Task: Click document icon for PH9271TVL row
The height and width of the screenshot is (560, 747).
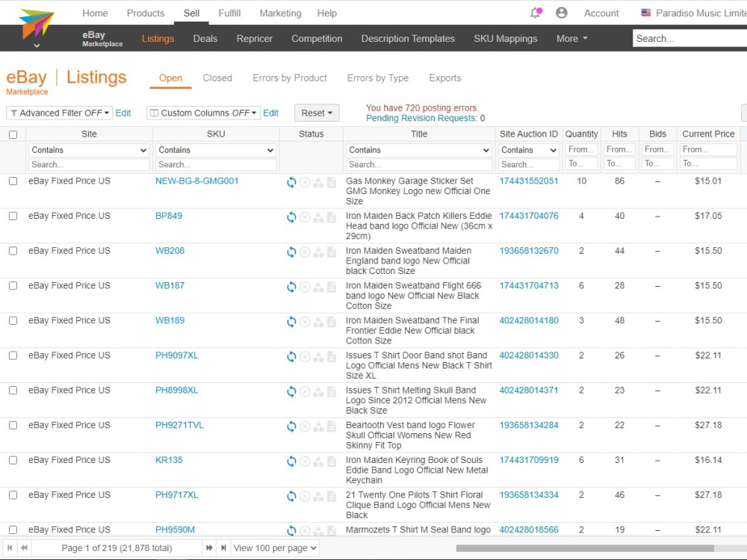Action: [332, 426]
